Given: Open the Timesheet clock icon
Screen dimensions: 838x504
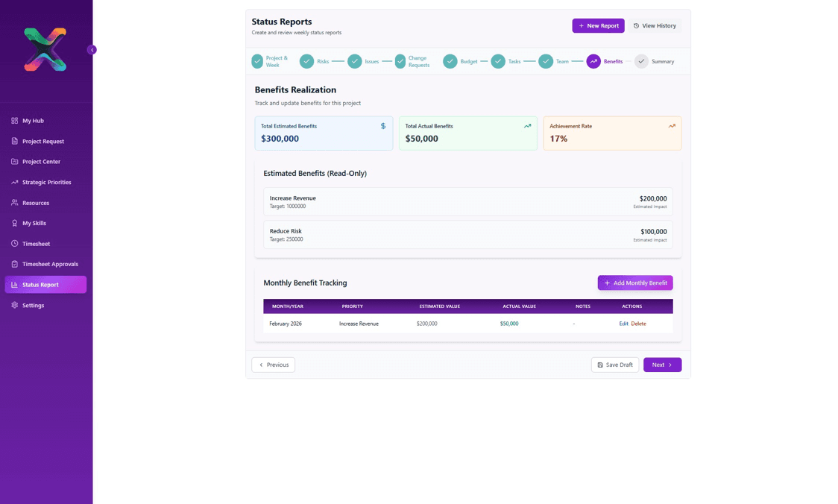Looking at the screenshot, I should point(14,243).
